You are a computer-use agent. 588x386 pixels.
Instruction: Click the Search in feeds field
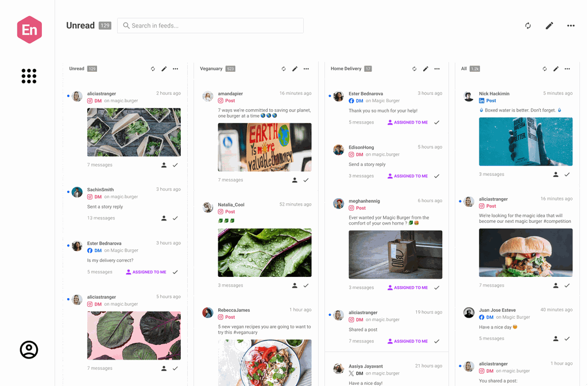click(210, 26)
